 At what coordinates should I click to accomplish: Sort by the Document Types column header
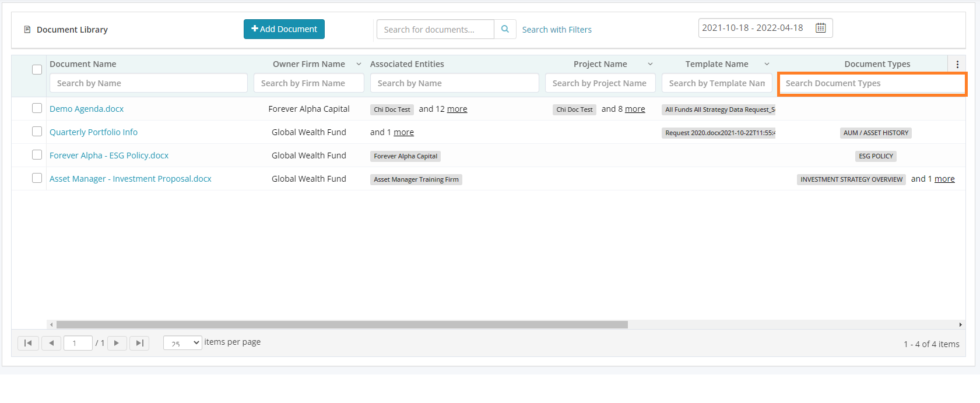click(877, 64)
